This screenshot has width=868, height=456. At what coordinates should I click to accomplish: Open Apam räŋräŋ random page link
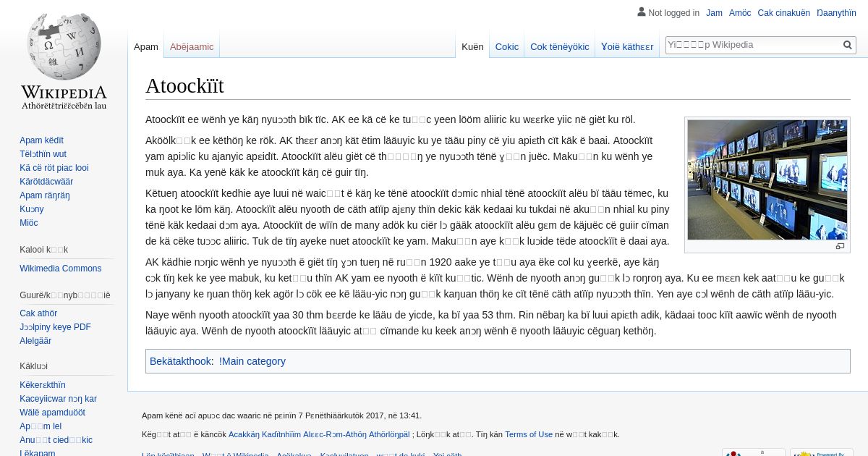(x=45, y=195)
